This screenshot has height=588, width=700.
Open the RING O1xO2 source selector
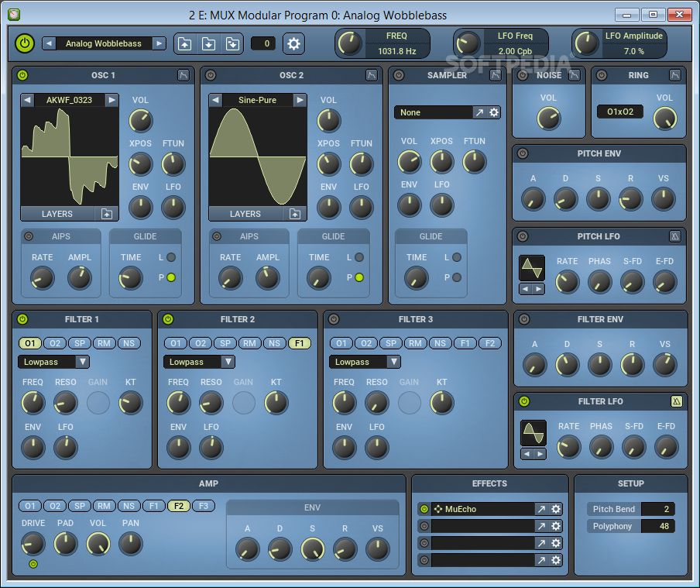(620, 112)
